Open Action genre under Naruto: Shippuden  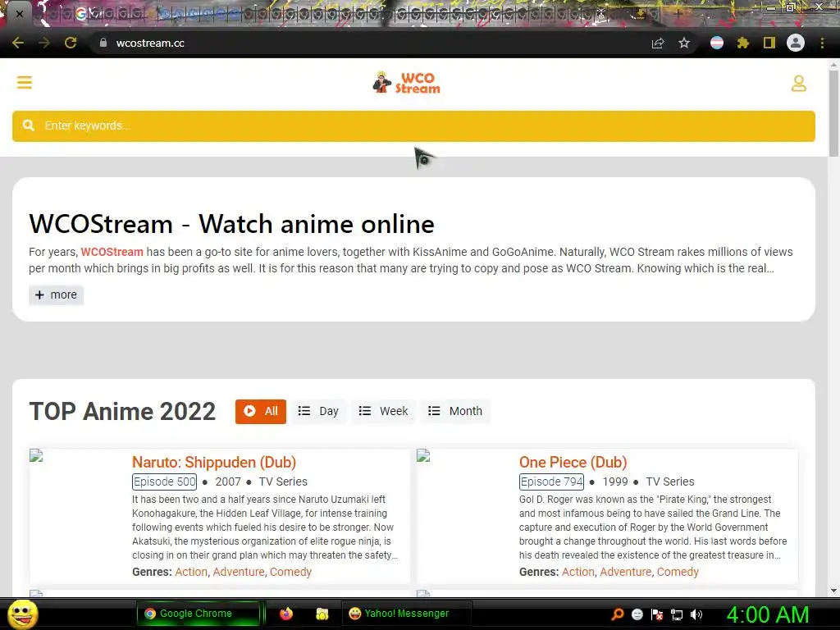click(191, 572)
